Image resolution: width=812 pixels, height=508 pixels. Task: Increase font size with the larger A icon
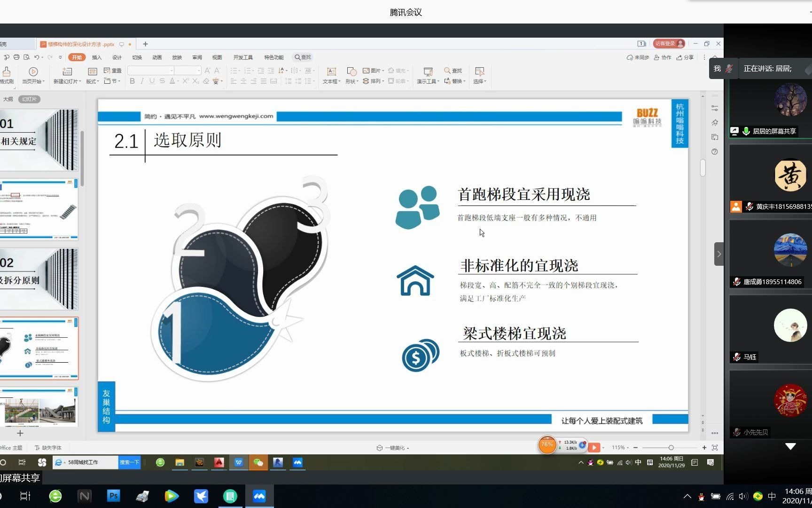click(207, 71)
